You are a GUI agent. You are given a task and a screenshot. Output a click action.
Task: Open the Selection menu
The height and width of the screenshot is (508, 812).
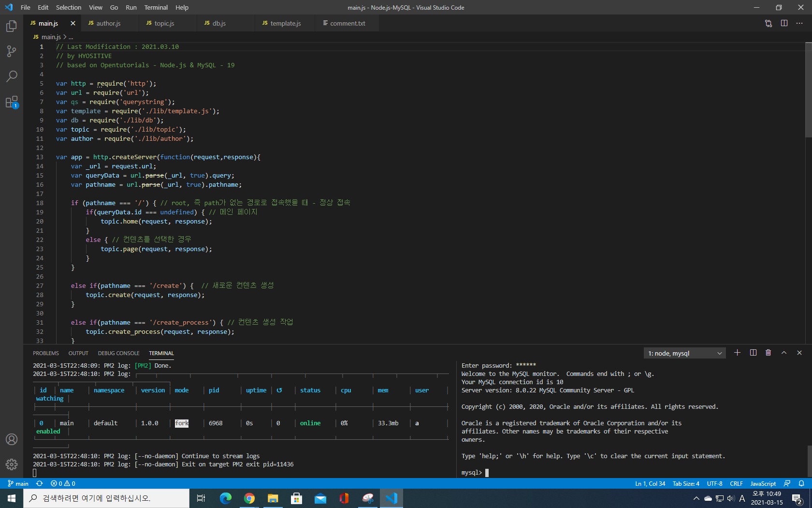(69, 7)
